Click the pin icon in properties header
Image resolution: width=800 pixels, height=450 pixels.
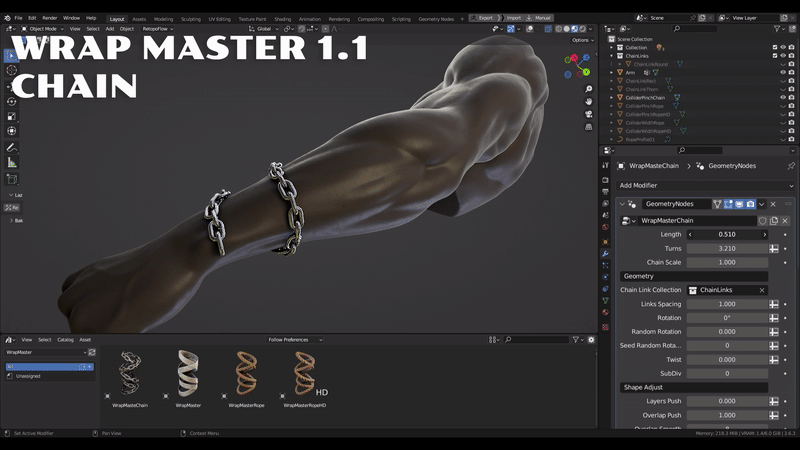(x=791, y=166)
